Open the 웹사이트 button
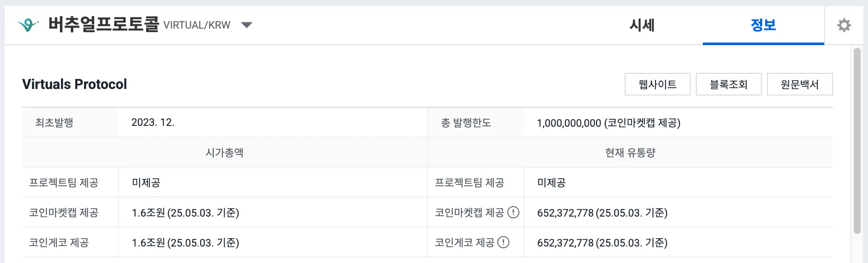This screenshot has height=263, width=868. 657,84
